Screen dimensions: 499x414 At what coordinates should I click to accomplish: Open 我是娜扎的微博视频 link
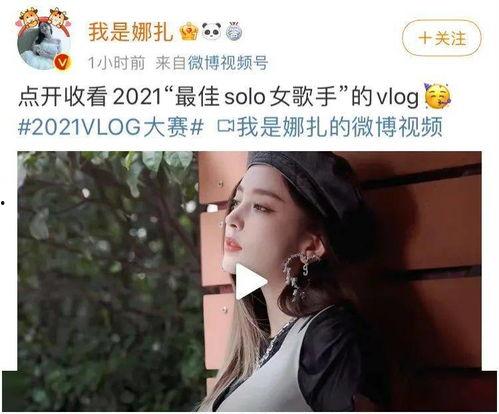pos(340,127)
